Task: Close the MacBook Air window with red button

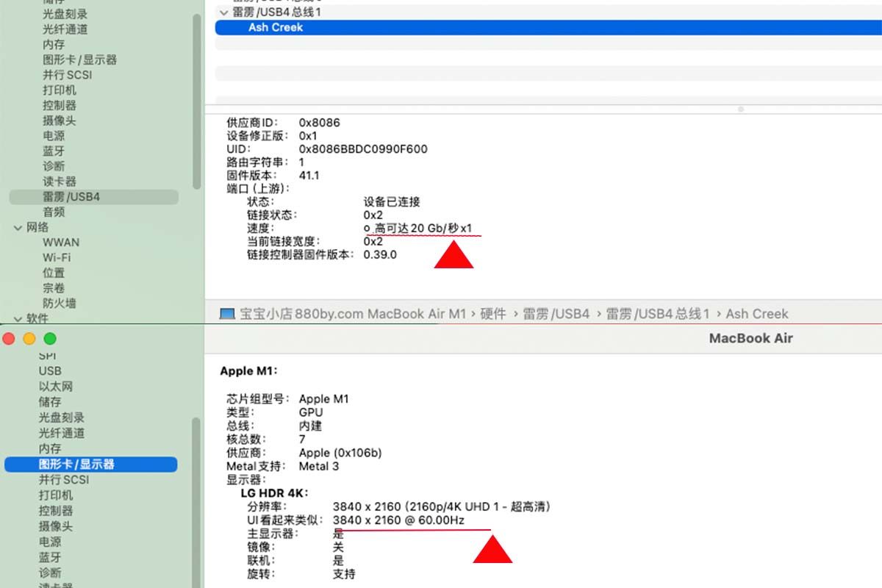Action: (10, 339)
